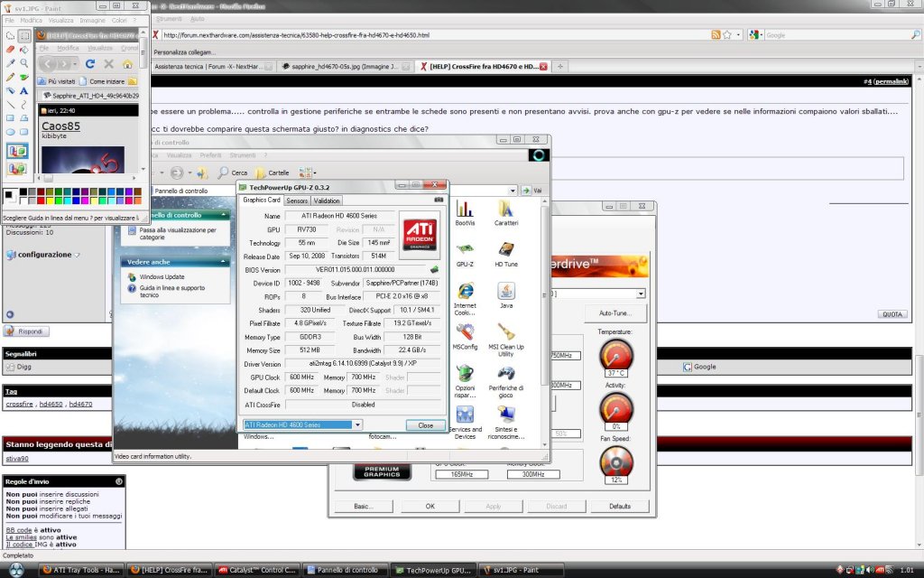Click Defaults button in Catalyst Control Center
This screenshot has width=924, height=578.
pyautogui.click(x=619, y=506)
